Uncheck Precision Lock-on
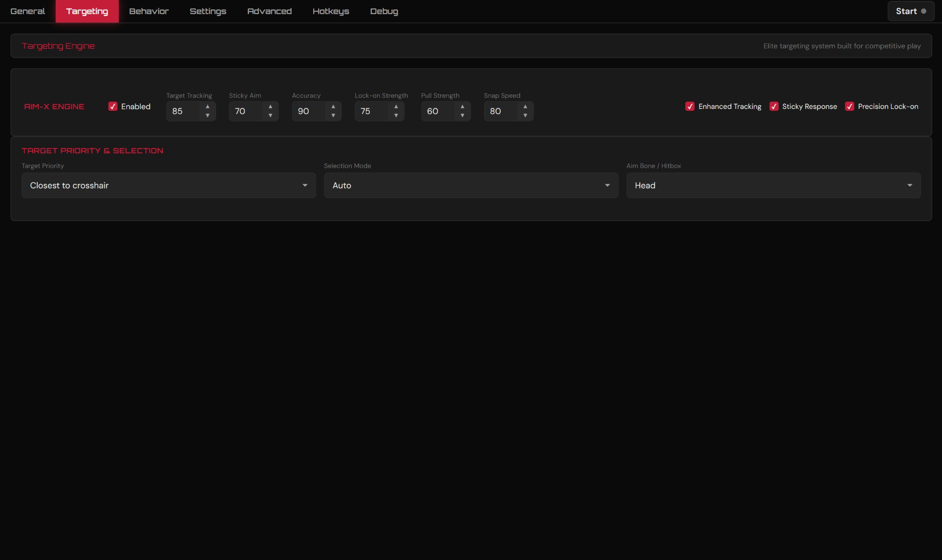942x560 pixels. click(850, 106)
